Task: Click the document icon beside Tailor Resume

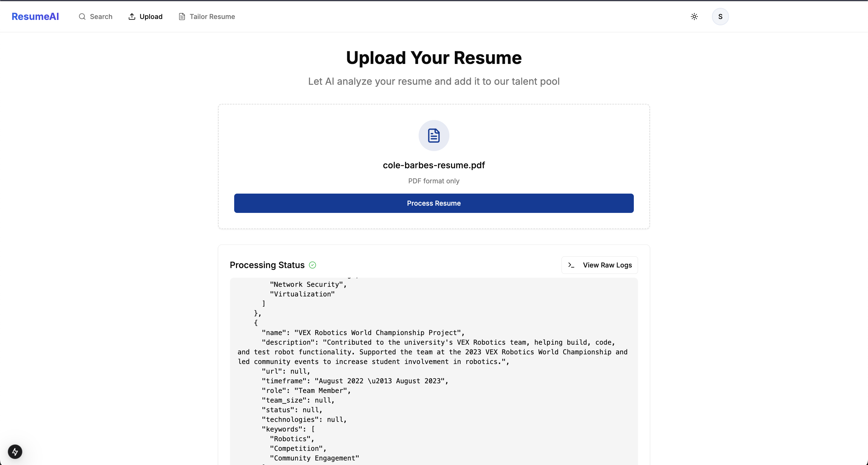Action: point(182,17)
